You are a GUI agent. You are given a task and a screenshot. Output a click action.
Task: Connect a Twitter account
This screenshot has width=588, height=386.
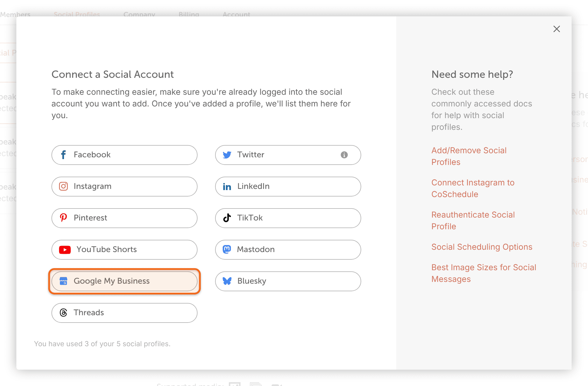(x=288, y=155)
